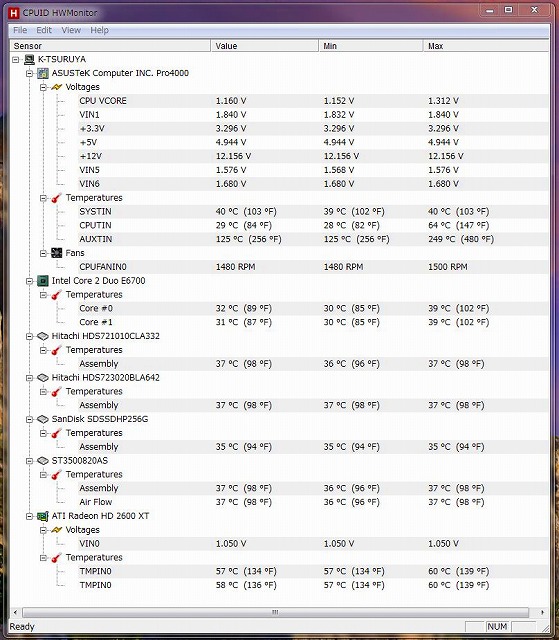The height and width of the screenshot is (640, 559).
Task: Select the ASUSTeK motherboard icon
Action: click(43, 73)
